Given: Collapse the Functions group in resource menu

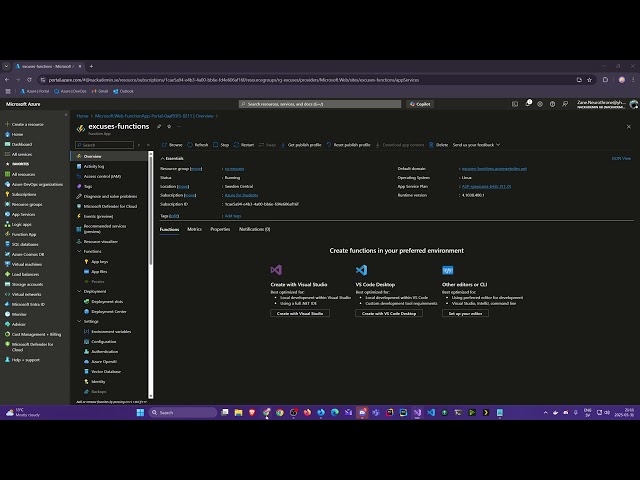Looking at the screenshot, I should tap(79, 251).
